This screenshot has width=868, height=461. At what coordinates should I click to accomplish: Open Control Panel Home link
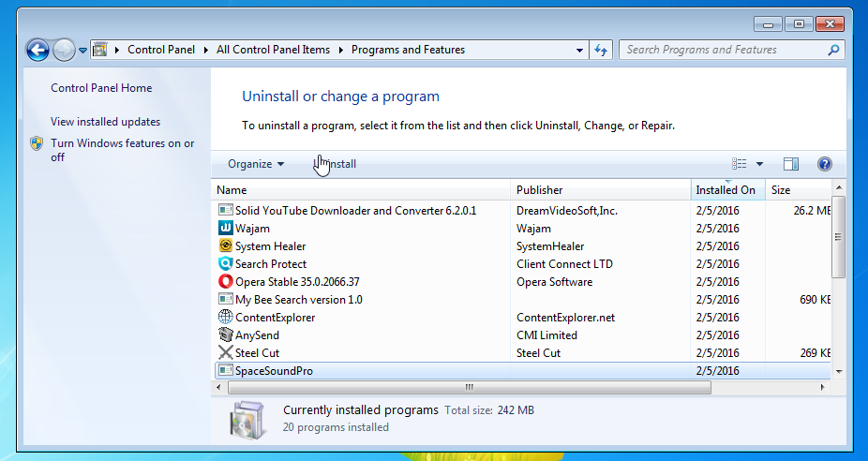(x=101, y=88)
